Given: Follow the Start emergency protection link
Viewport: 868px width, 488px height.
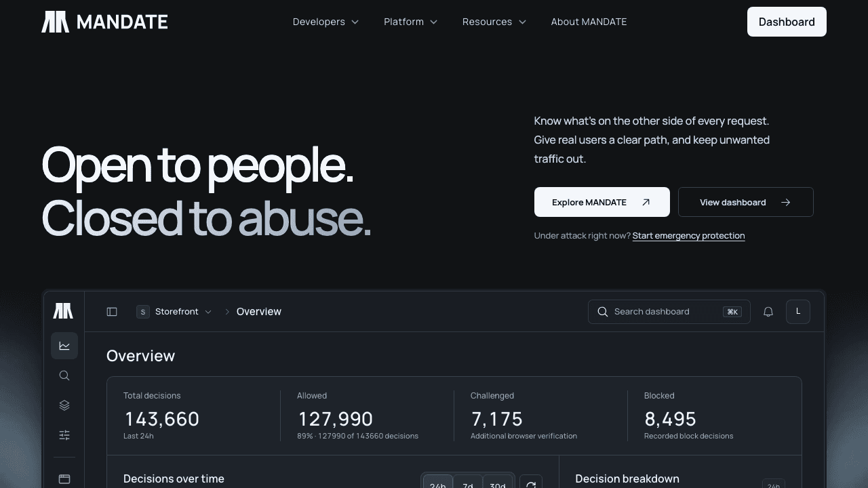Looking at the screenshot, I should click(688, 236).
